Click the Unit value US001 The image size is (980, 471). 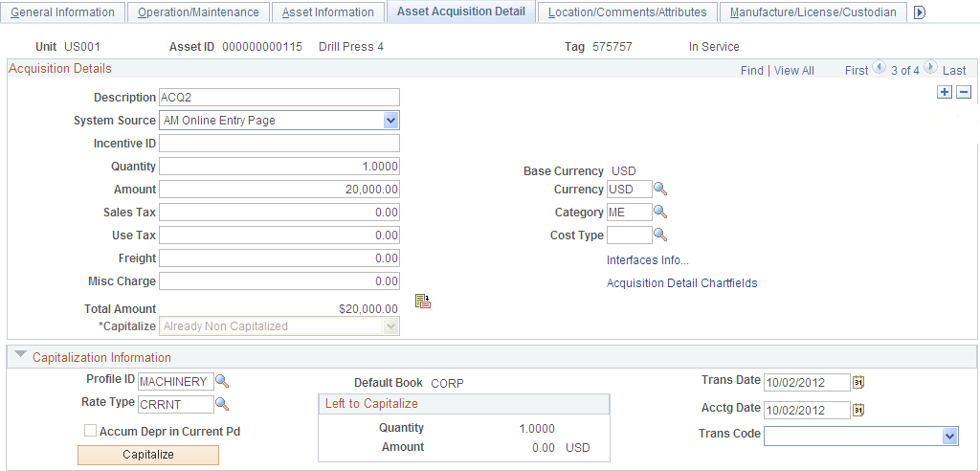point(82,47)
